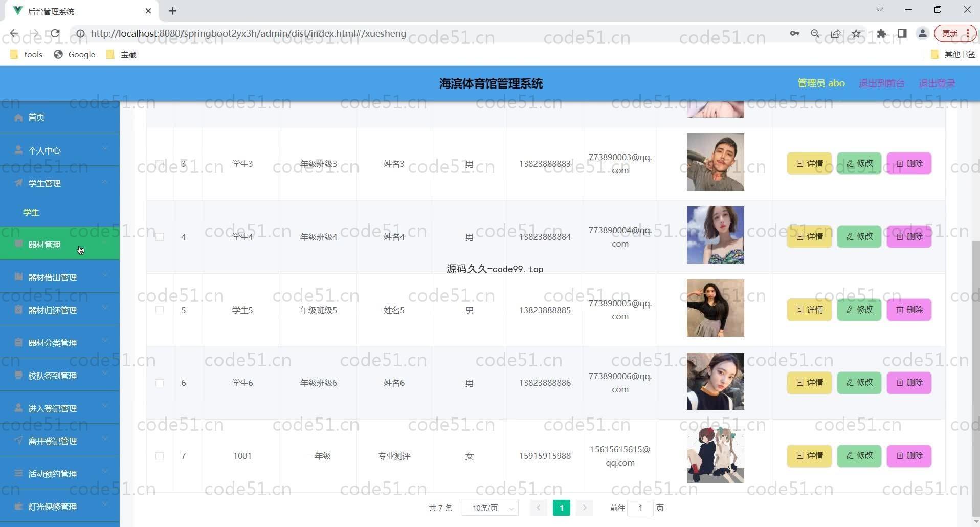Click the person icon beside 个人中心

pyautogui.click(x=19, y=150)
